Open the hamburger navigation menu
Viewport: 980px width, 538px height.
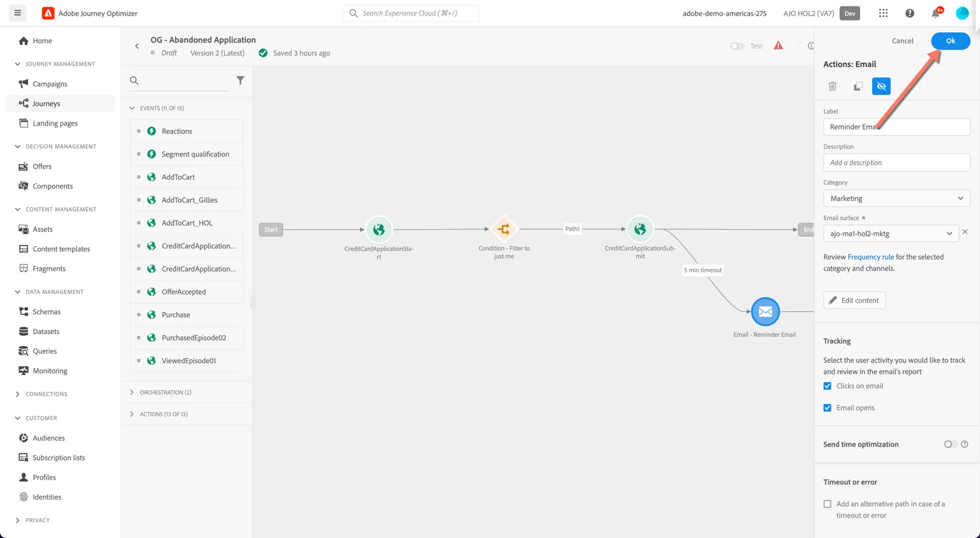point(17,13)
